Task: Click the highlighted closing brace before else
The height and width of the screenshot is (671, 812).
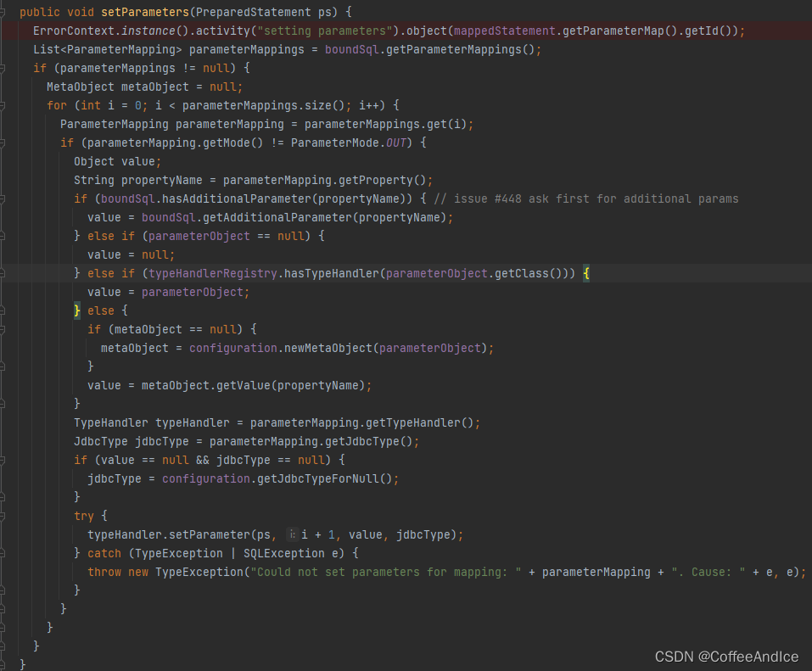Action: coord(77,310)
